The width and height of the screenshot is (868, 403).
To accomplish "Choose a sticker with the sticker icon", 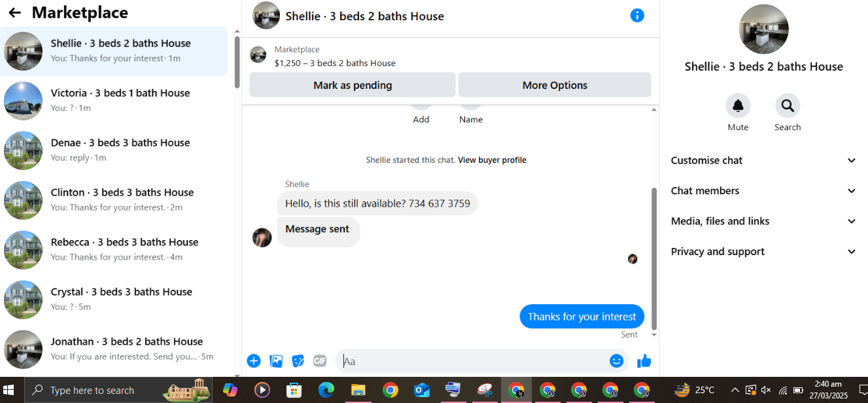I will pos(298,361).
